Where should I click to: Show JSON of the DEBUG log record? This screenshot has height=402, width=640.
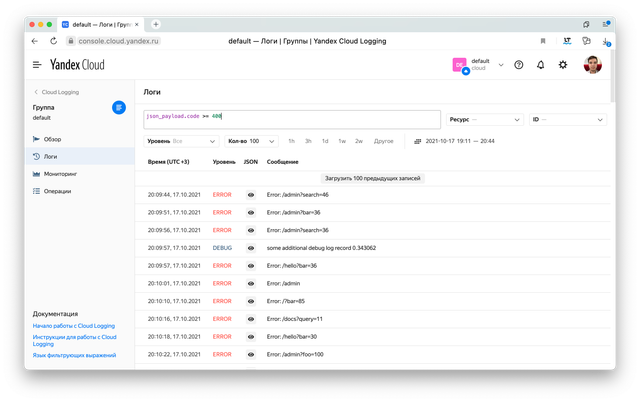click(251, 247)
